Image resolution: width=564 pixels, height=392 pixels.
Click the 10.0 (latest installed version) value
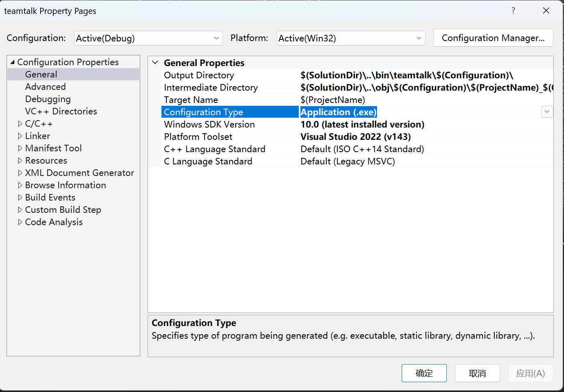tap(362, 124)
